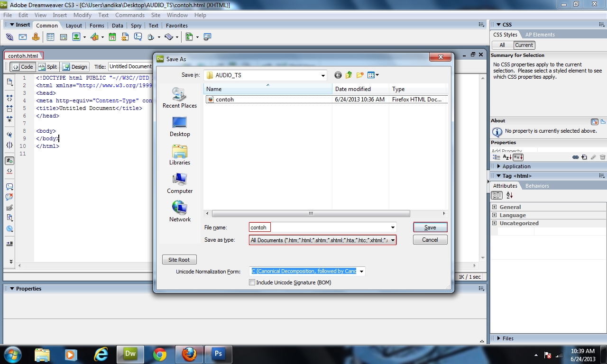Toggle Highlight Invalid Code icon
This screenshot has width=607, height=364.
[9, 171]
